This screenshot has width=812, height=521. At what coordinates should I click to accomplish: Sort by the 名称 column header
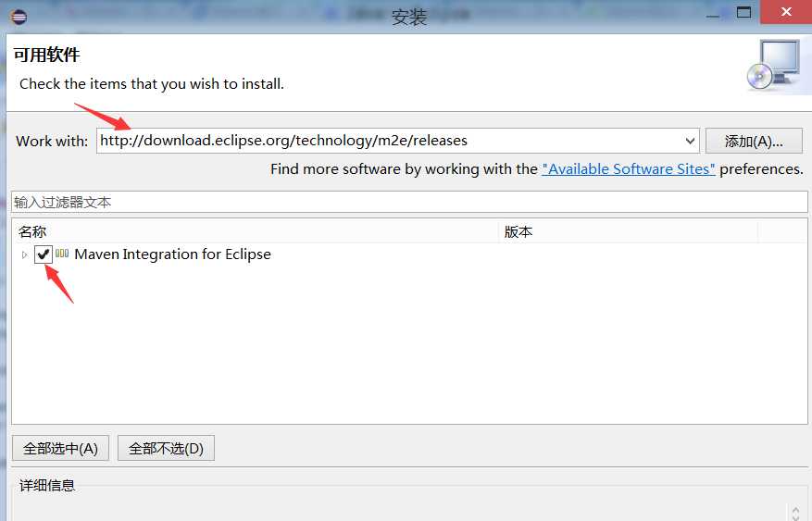[256, 231]
